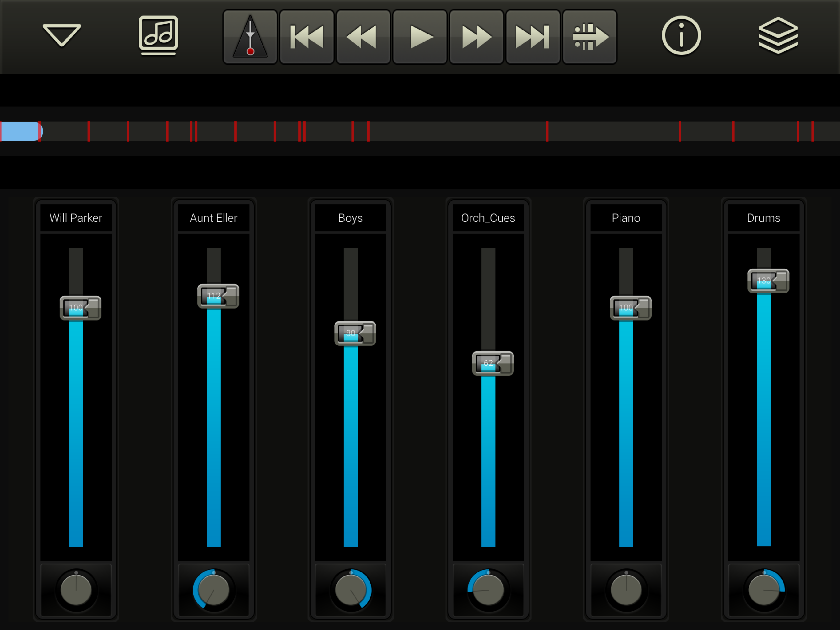Select the Boys track label

(x=351, y=218)
